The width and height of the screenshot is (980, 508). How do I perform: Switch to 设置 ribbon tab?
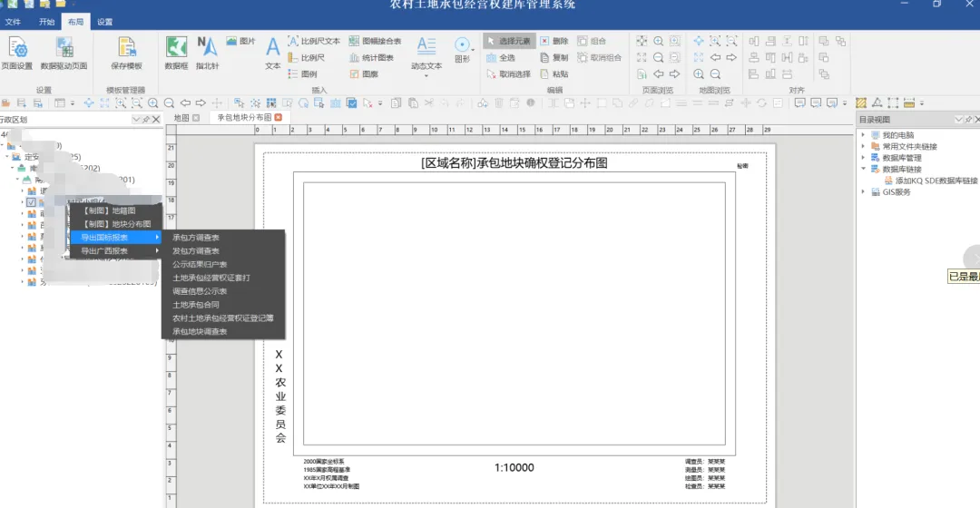pyautogui.click(x=105, y=22)
